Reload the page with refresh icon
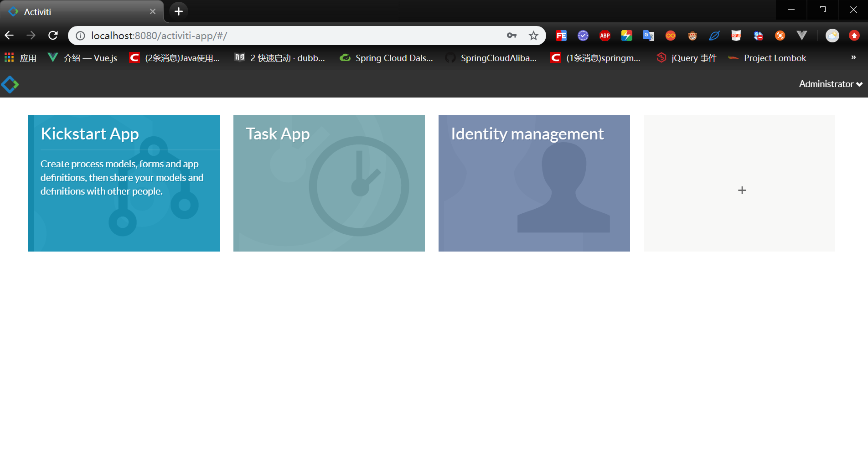Viewport: 868px width, 463px height. click(x=53, y=36)
